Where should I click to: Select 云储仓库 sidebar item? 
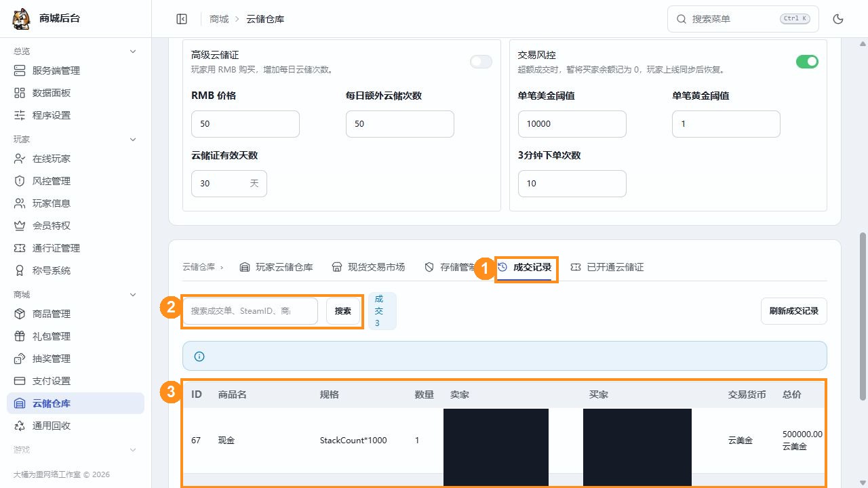pos(75,403)
